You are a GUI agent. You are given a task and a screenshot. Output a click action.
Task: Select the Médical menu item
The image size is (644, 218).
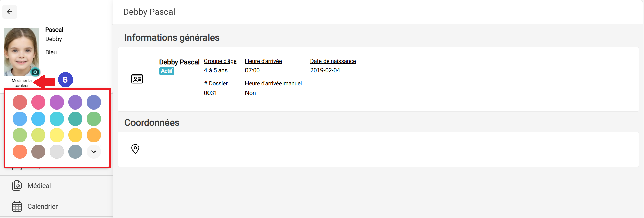[56, 186]
